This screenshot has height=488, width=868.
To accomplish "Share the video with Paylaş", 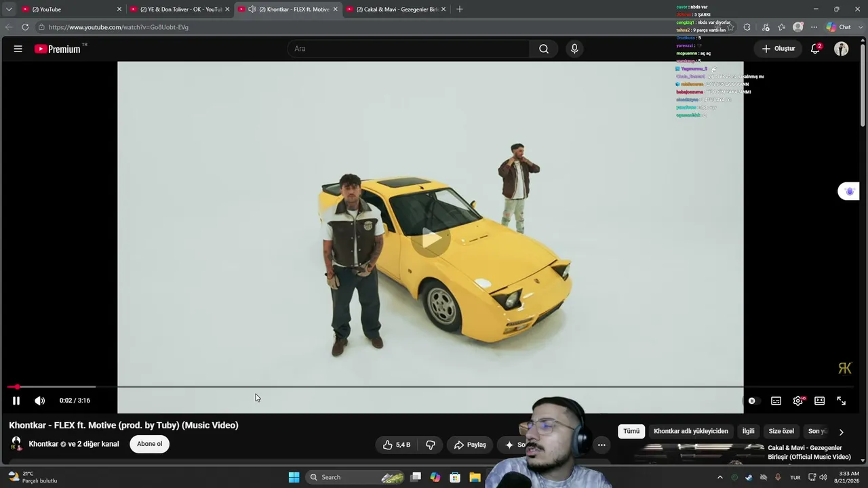I will [470, 445].
